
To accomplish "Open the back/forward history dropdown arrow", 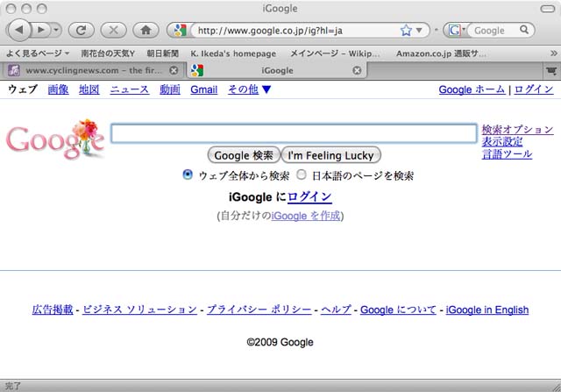I will (x=56, y=30).
